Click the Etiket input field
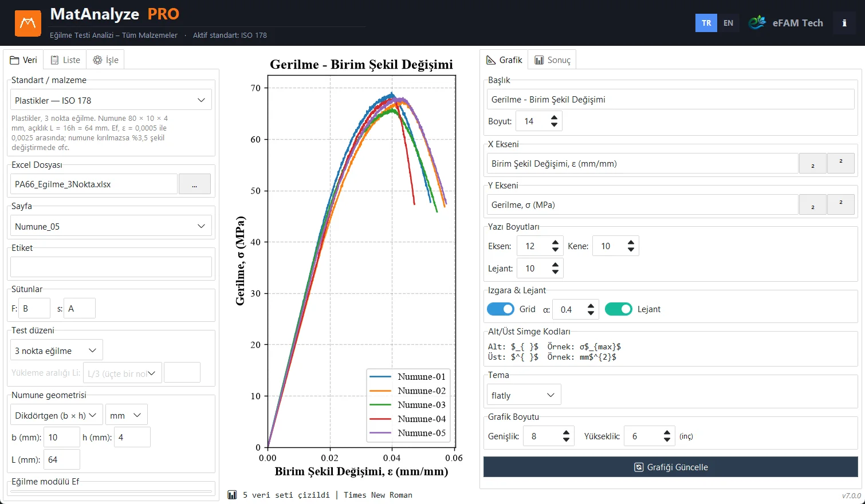This screenshot has width=865, height=504. (x=111, y=267)
